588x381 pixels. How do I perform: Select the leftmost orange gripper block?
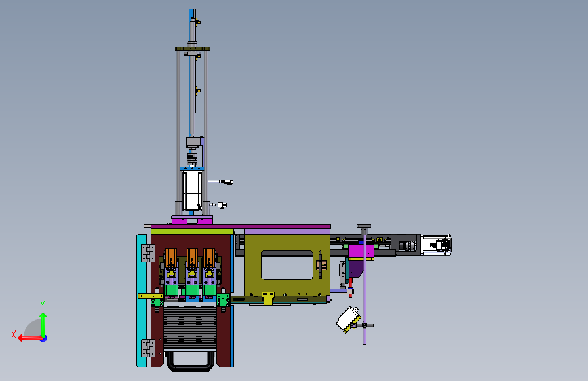(x=171, y=257)
